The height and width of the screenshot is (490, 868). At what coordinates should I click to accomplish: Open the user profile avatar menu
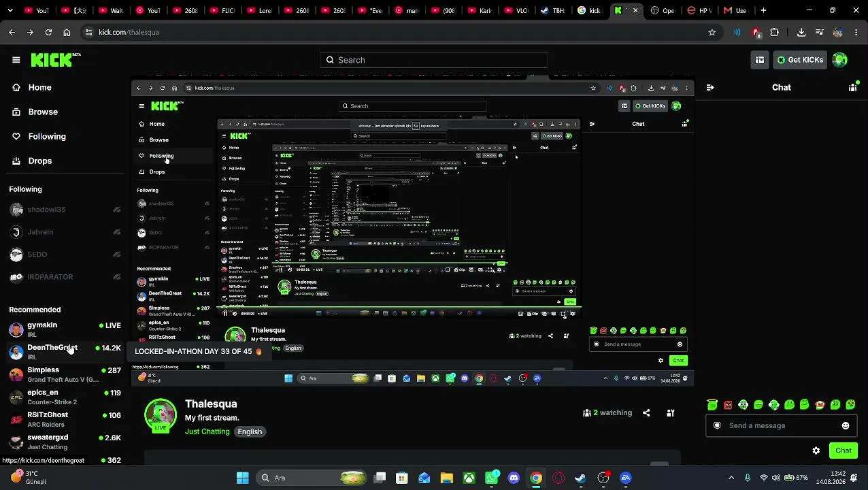click(x=840, y=60)
